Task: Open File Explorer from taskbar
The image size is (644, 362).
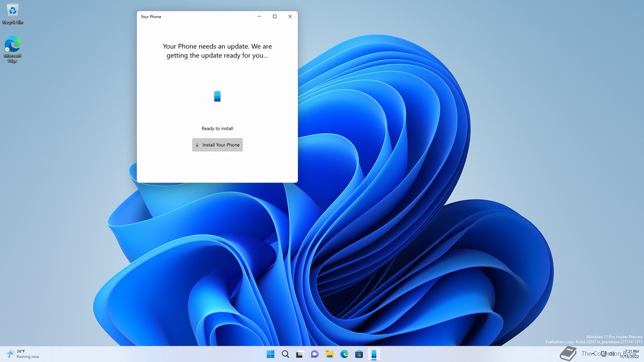Action: click(x=329, y=354)
